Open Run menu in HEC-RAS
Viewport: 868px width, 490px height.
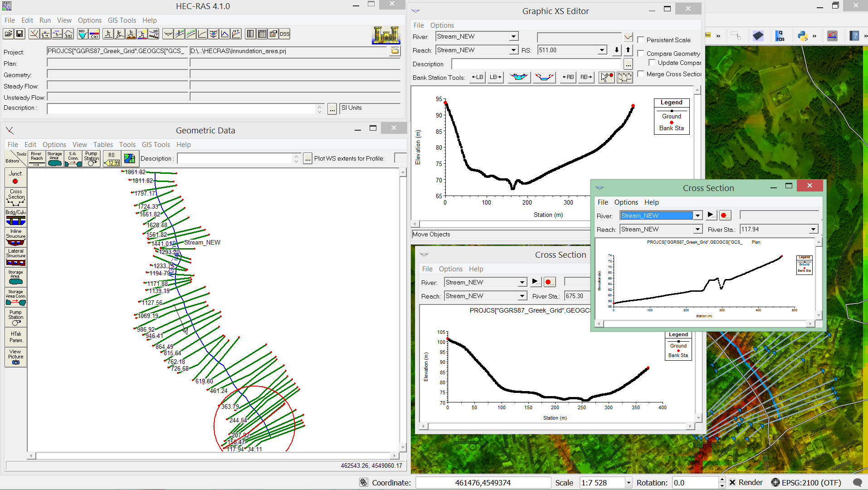point(45,20)
